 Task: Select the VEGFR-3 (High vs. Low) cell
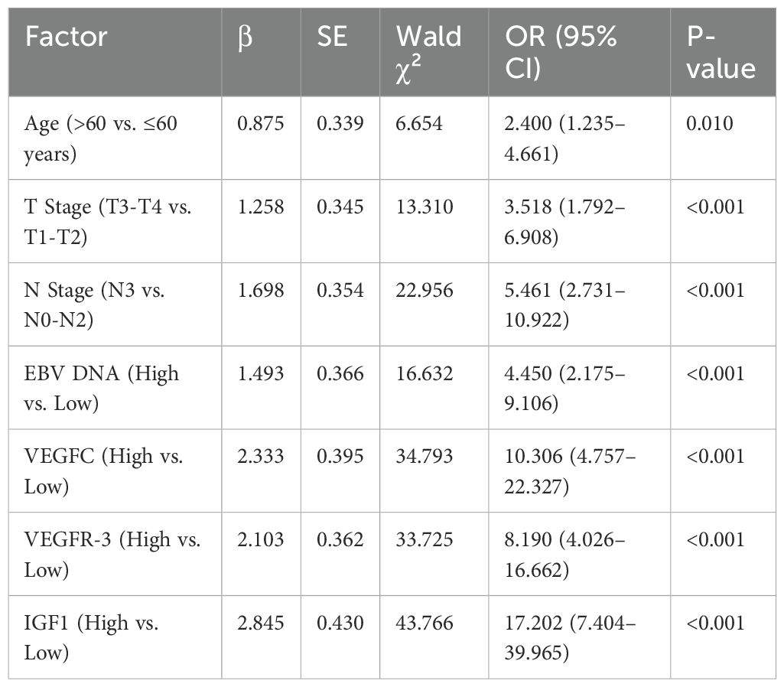[112, 555]
